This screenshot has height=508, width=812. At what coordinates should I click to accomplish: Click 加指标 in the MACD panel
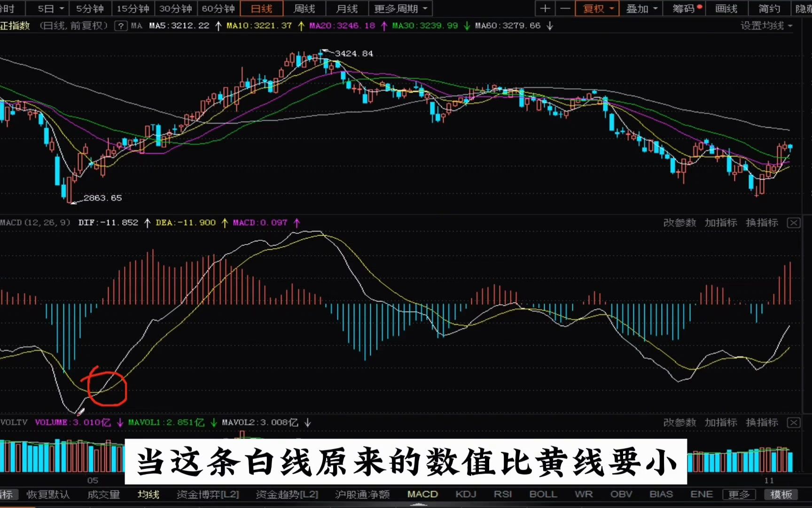721,222
